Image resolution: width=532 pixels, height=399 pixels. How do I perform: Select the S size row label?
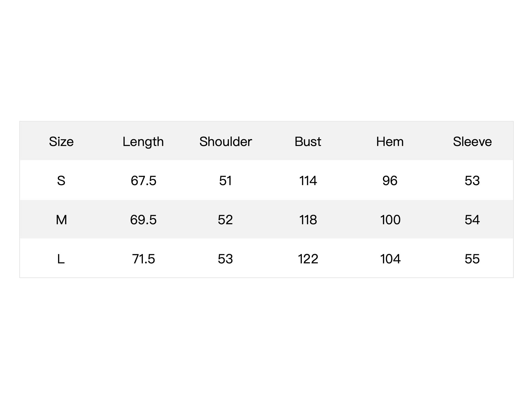pyautogui.click(x=61, y=181)
